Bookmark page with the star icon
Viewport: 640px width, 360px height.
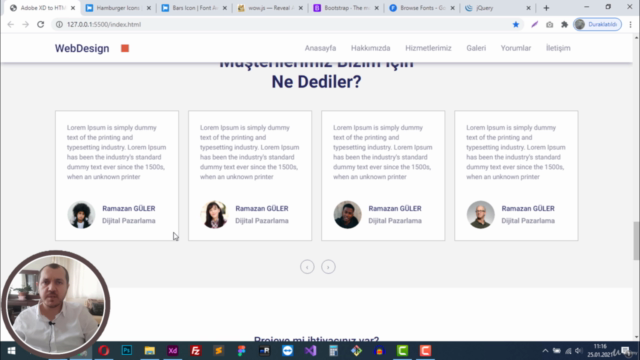coord(516,24)
